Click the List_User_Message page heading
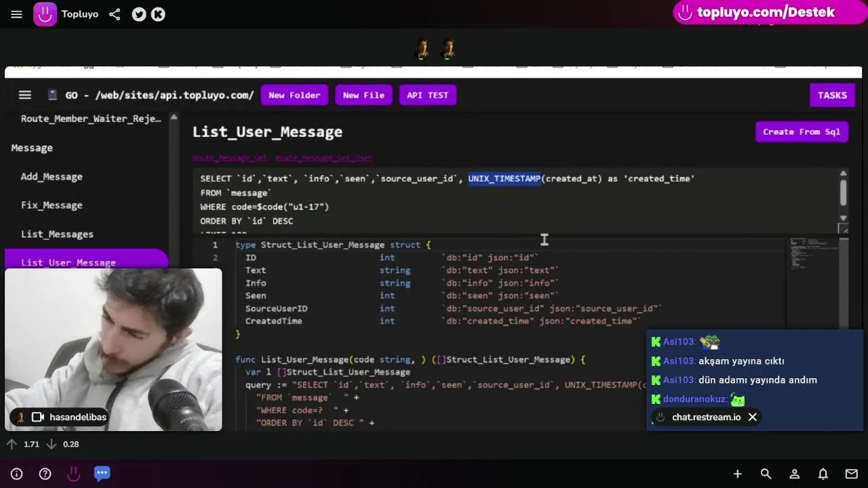This screenshot has height=488, width=868. pyautogui.click(x=267, y=131)
